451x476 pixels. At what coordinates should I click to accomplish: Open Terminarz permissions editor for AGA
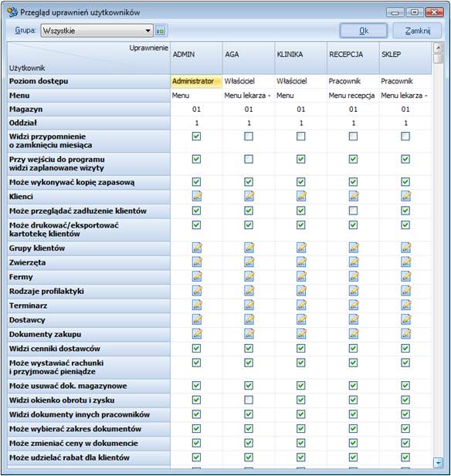pos(249,305)
